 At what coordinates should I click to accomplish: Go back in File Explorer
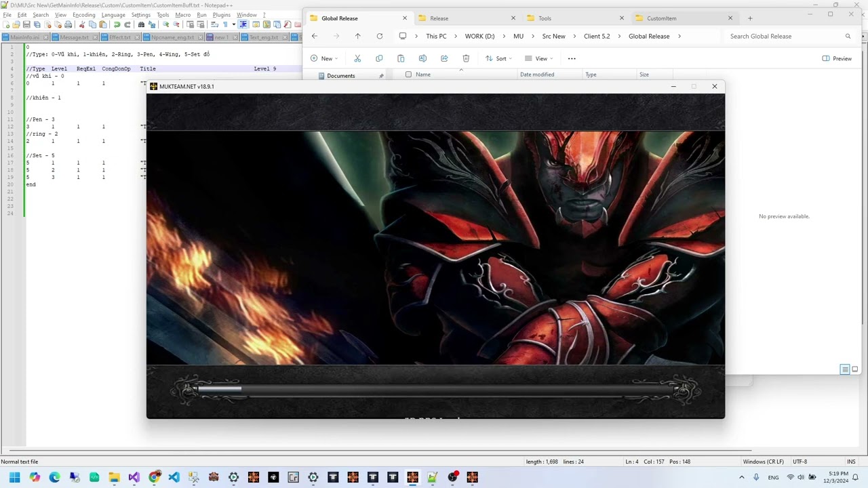click(x=314, y=36)
